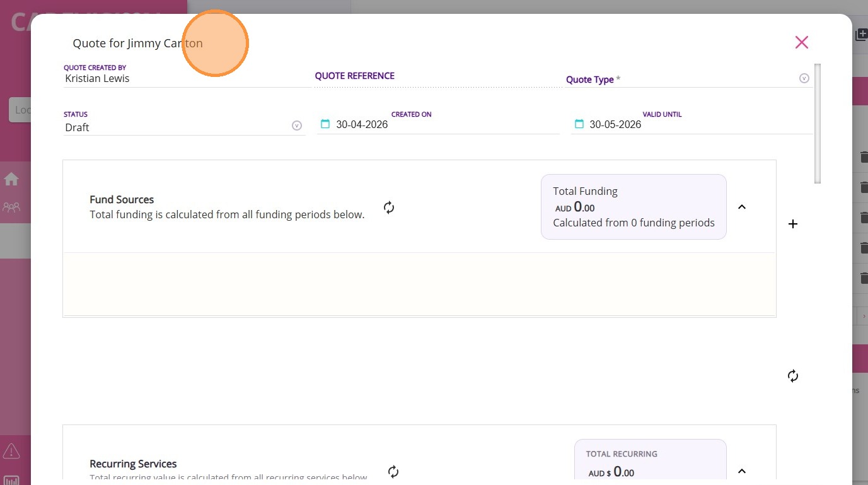Click the Created On date 30-04-2026
Screen dimensions: 868x485
pos(362,125)
